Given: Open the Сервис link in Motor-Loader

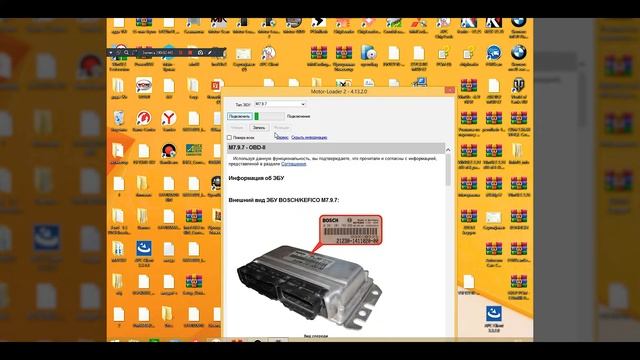Looking at the screenshot, I should tap(282, 138).
